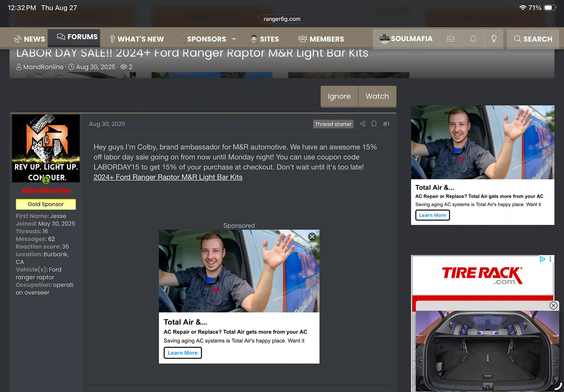Open the 2024+ Ford Ranger Raptor M&R Light Bar Kits link
This screenshot has width=564, height=392.
[168, 177]
